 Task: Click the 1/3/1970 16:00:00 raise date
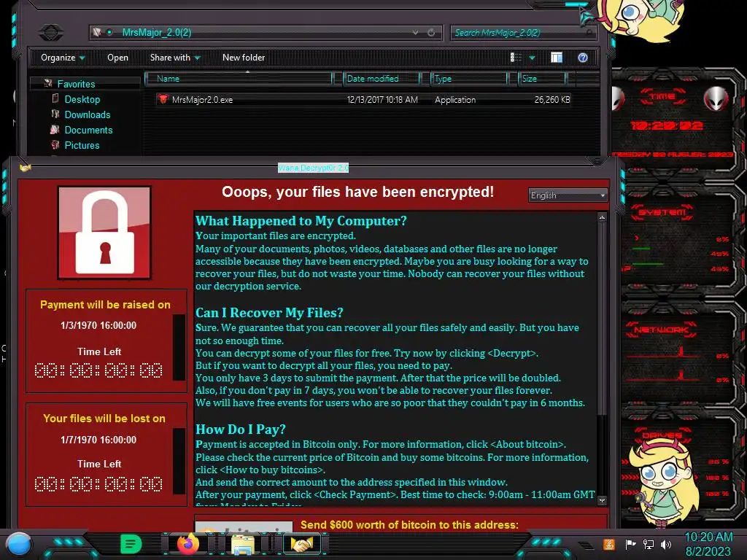coord(98,326)
